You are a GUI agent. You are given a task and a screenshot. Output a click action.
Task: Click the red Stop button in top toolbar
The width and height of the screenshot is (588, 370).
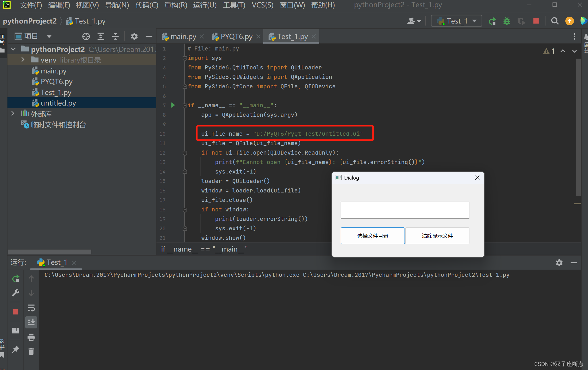tap(536, 21)
